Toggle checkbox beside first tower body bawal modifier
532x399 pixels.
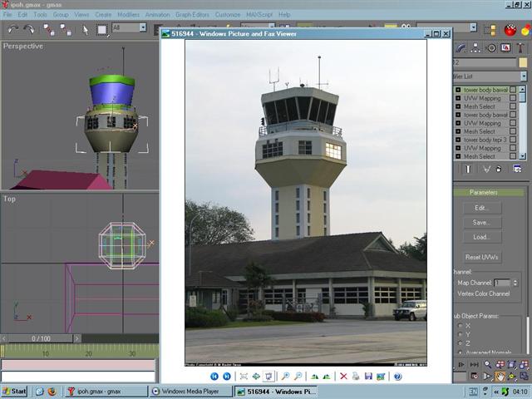click(x=513, y=90)
